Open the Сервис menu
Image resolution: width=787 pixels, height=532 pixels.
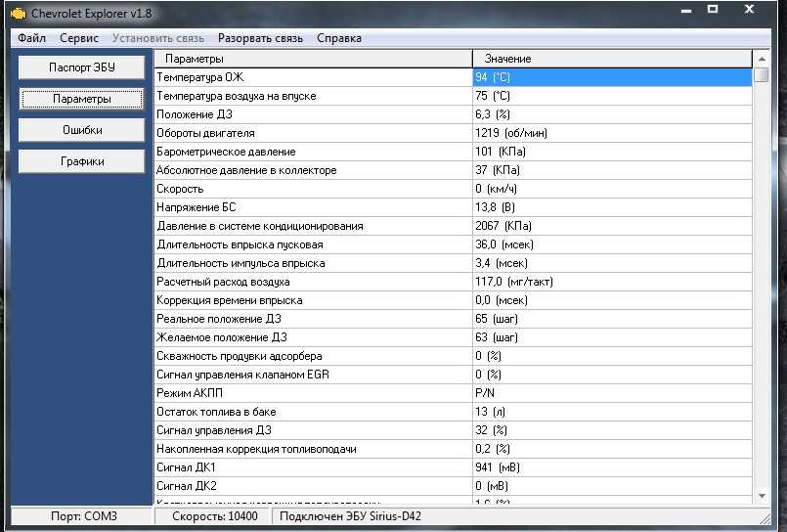click(79, 38)
